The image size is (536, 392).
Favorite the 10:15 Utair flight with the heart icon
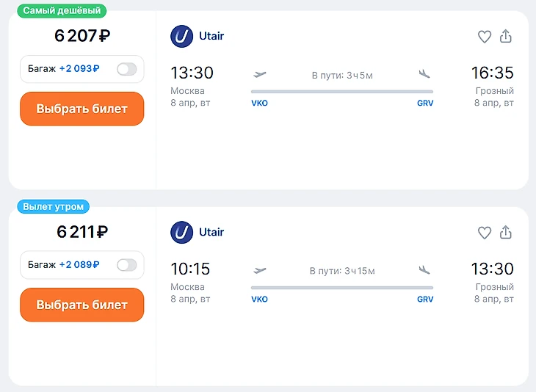point(484,233)
